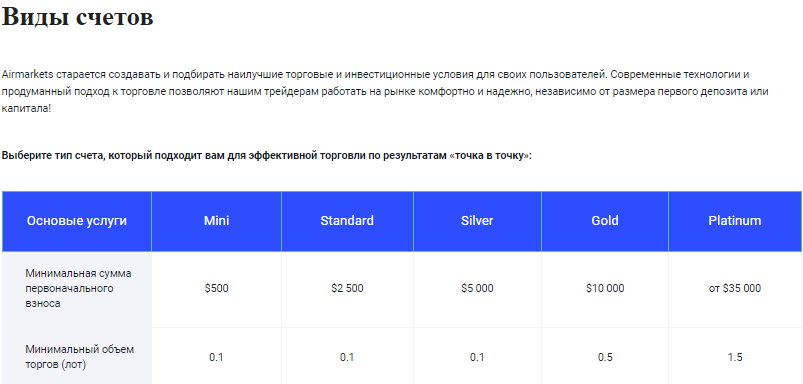
Task: Click the от $35 000 Platinum cell
Action: pos(735,289)
